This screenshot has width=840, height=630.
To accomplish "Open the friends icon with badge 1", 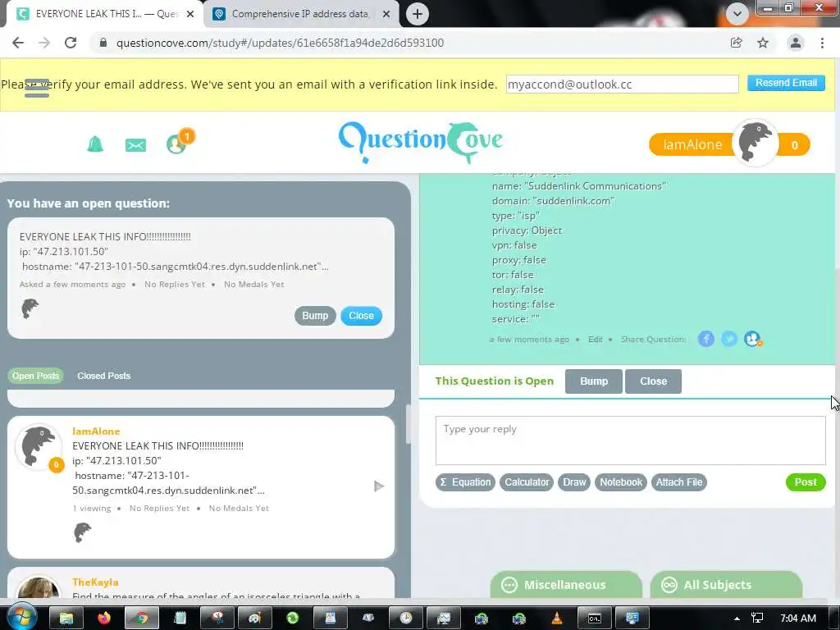I will (176, 144).
